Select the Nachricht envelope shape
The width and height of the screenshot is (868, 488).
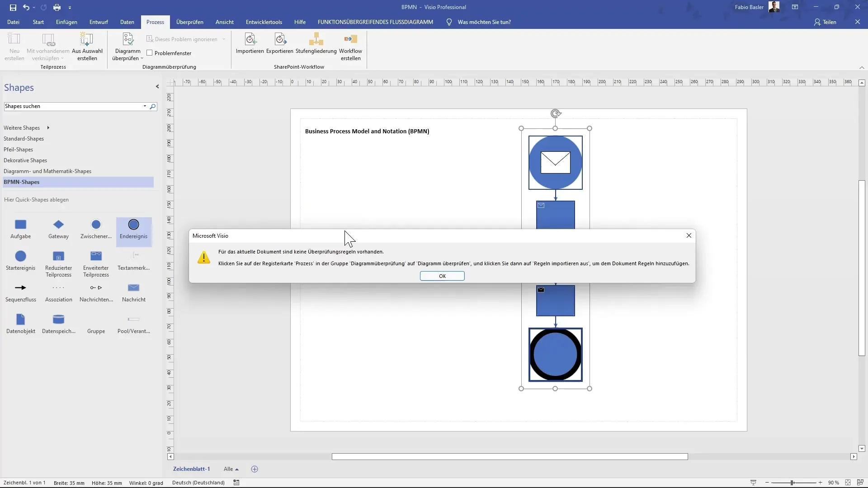point(133,292)
